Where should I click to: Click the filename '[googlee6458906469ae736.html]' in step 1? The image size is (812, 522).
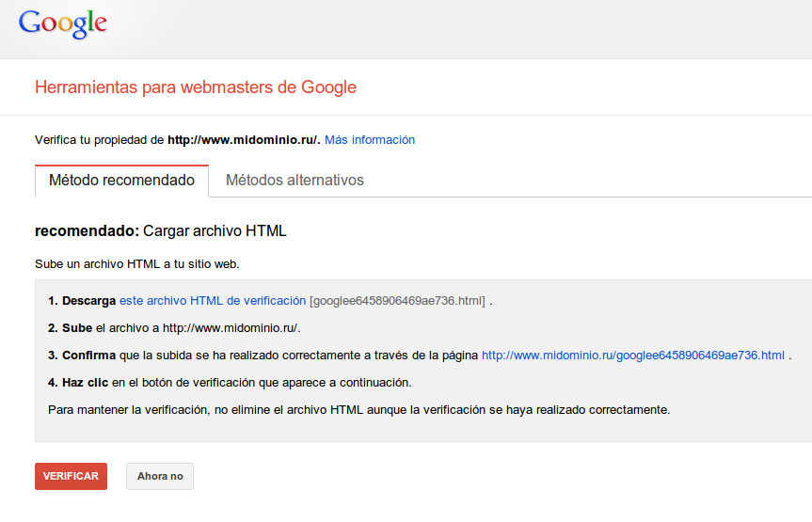tap(397, 301)
